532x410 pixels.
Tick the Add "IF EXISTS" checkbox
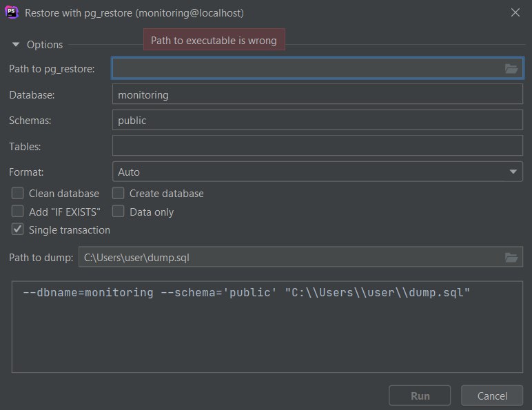pos(18,211)
